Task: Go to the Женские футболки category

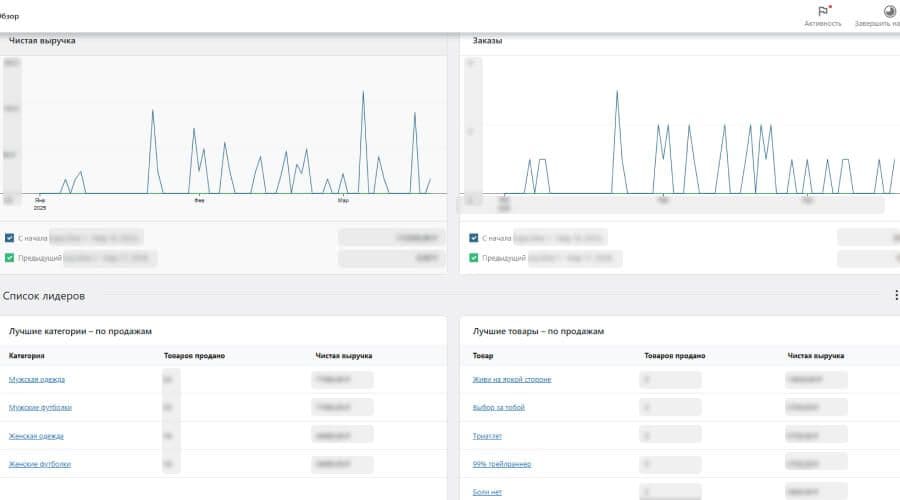Action: [x=40, y=464]
